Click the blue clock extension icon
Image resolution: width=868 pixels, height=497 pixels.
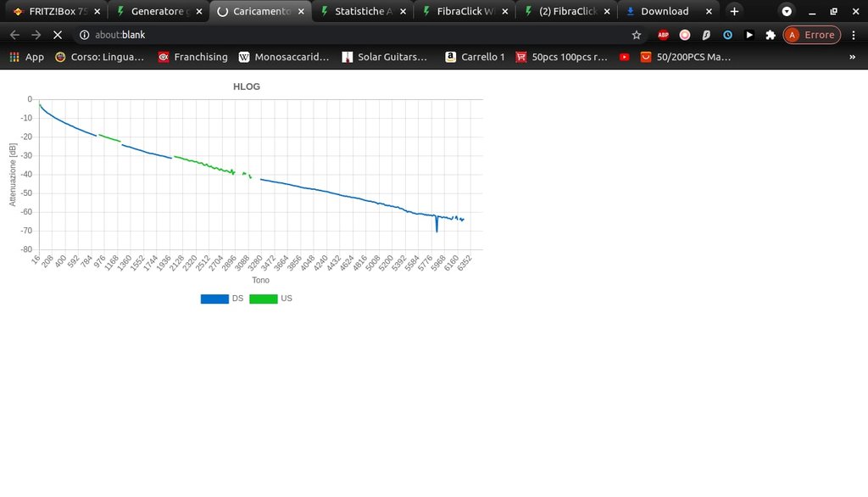tap(727, 35)
